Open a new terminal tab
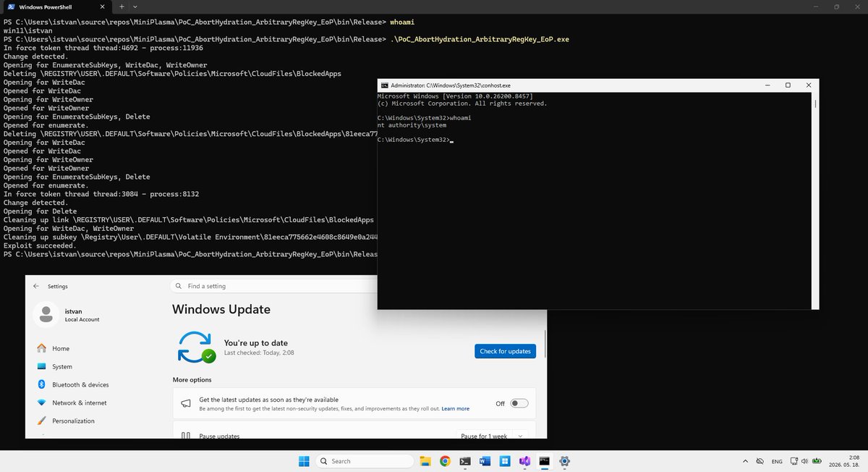Screen dimensions: 868x472 point(122,7)
